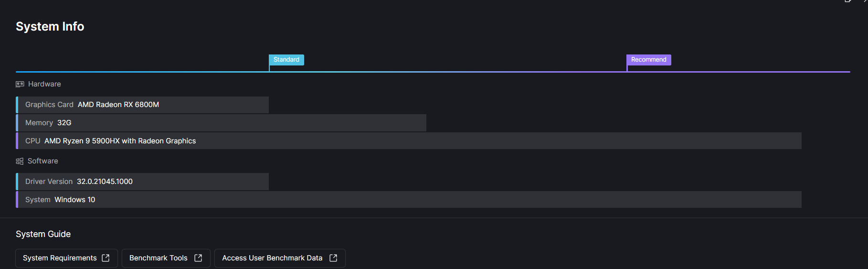
Task: Click the Memory 32G rating bar
Action: pos(221,123)
